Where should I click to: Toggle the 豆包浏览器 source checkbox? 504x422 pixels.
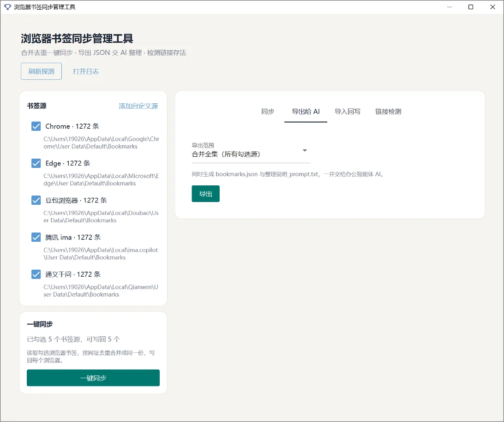(x=36, y=200)
